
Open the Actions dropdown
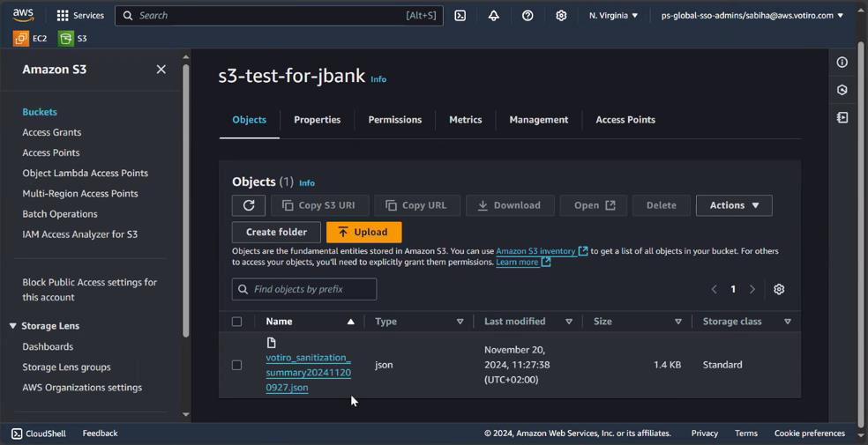[734, 205]
